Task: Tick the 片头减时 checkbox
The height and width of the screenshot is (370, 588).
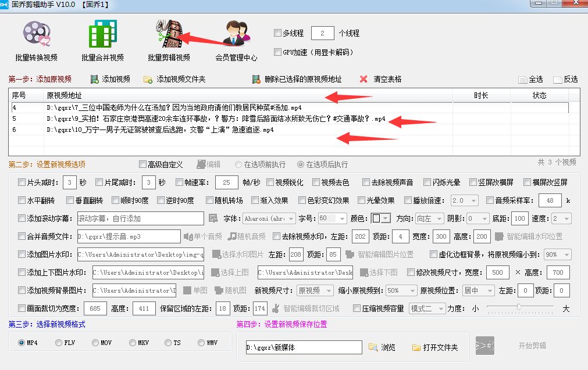Action: tap(22, 182)
